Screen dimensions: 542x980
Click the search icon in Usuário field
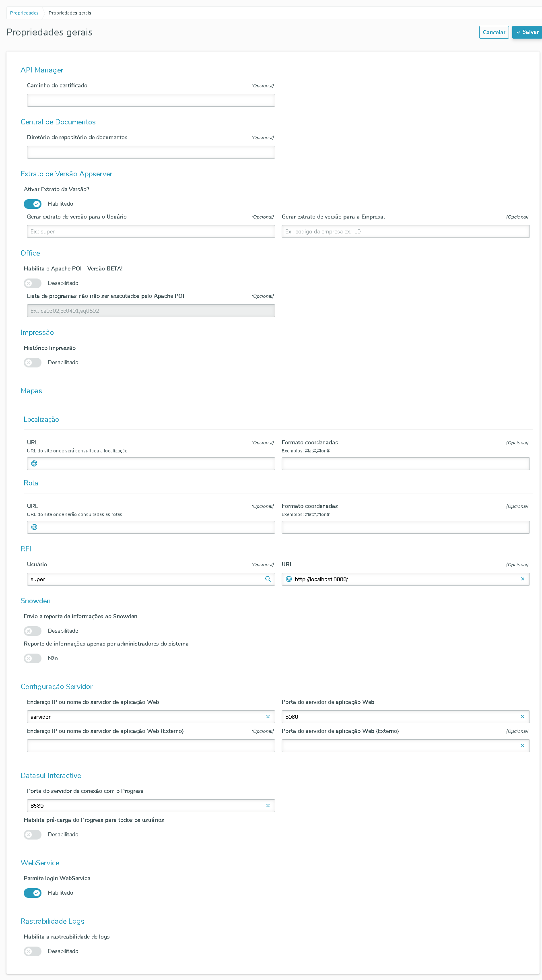pyautogui.click(x=268, y=579)
